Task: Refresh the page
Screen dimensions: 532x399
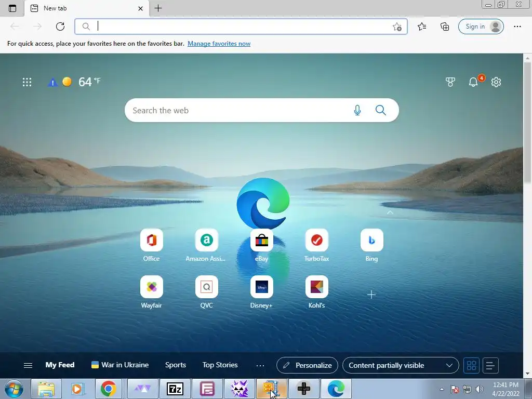Action: (x=60, y=26)
